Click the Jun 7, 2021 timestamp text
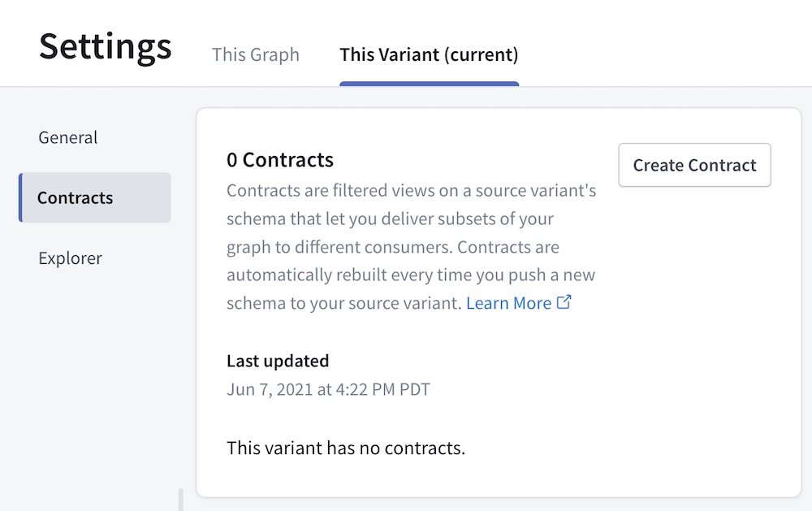 click(x=328, y=389)
